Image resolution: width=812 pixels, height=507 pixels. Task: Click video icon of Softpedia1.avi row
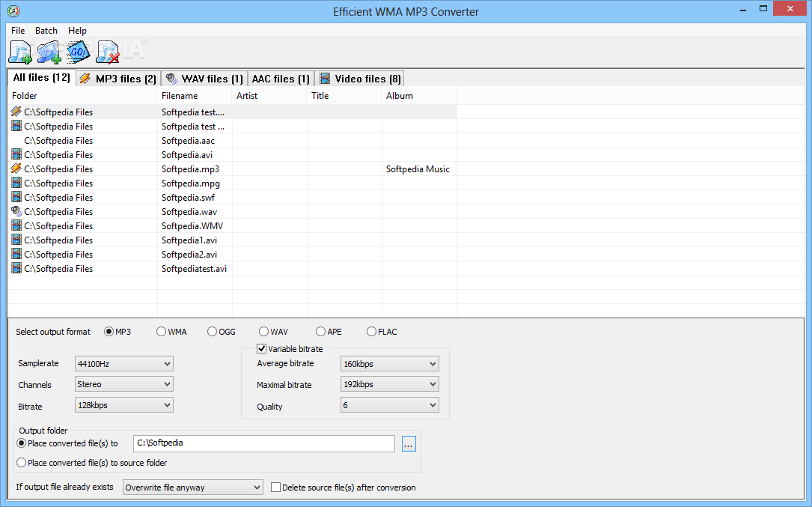point(16,240)
